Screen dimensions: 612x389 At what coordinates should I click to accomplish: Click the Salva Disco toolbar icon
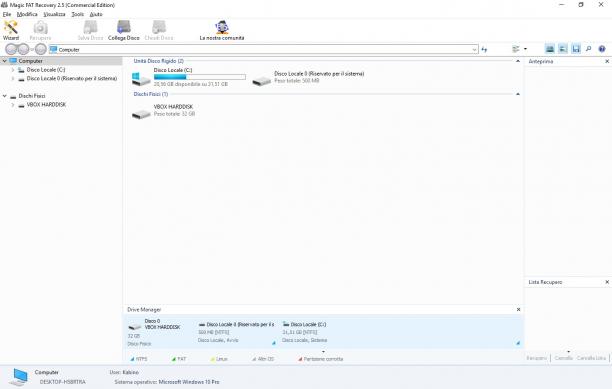point(90,30)
